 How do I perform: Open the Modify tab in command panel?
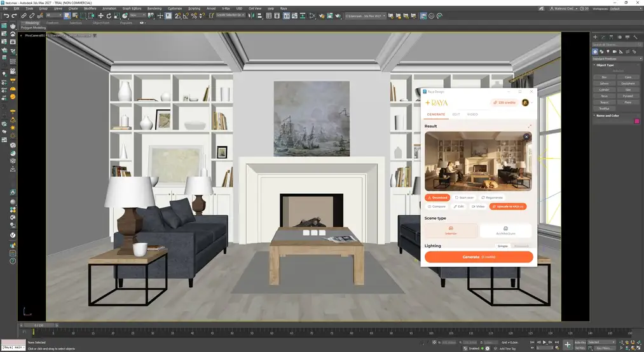(x=603, y=37)
